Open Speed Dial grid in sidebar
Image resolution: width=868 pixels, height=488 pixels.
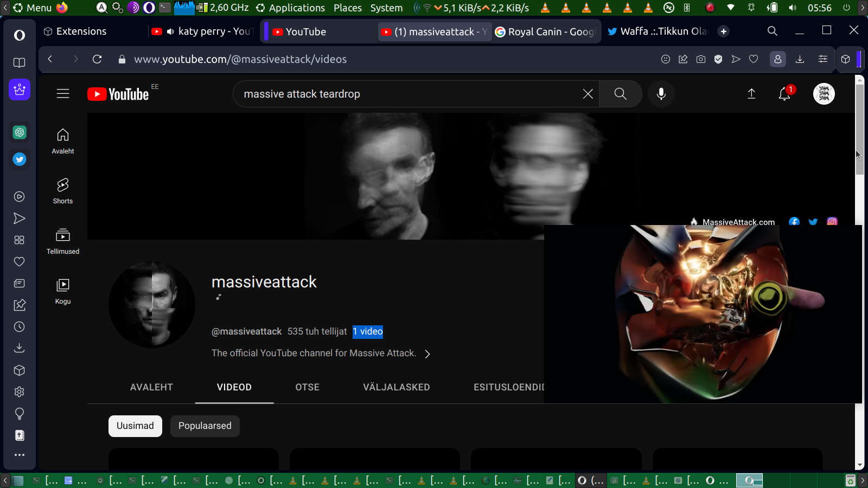pos(20,240)
